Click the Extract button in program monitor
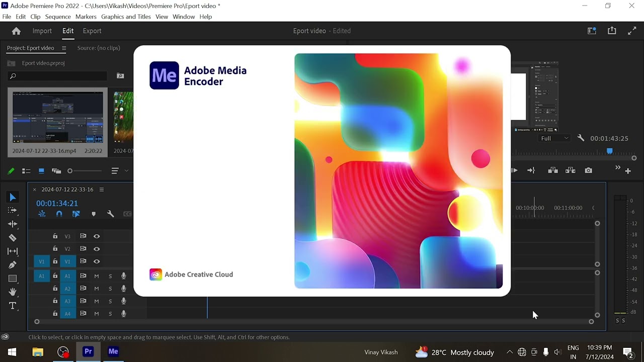Image resolution: width=644 pixels, height=362 pixels. [571, 170]
